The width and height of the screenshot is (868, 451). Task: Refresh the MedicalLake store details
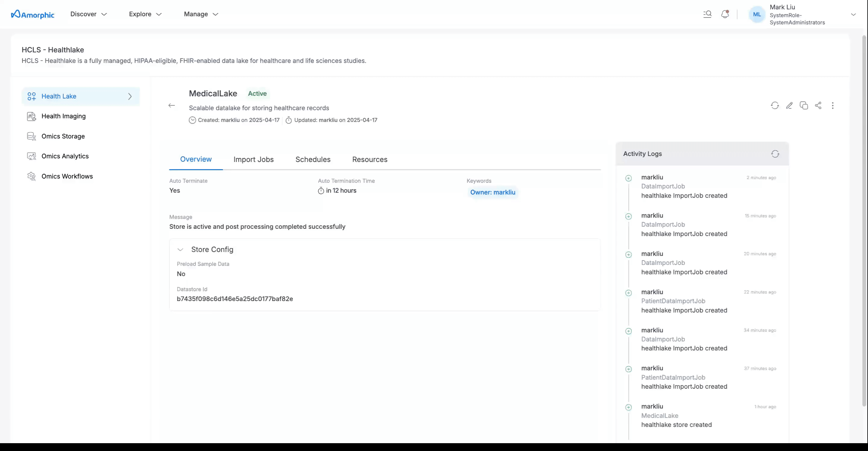click(775, 105)
